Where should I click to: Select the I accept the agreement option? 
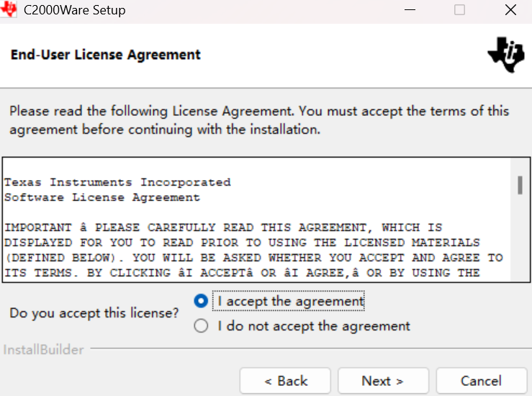click(x=201, y=301)
